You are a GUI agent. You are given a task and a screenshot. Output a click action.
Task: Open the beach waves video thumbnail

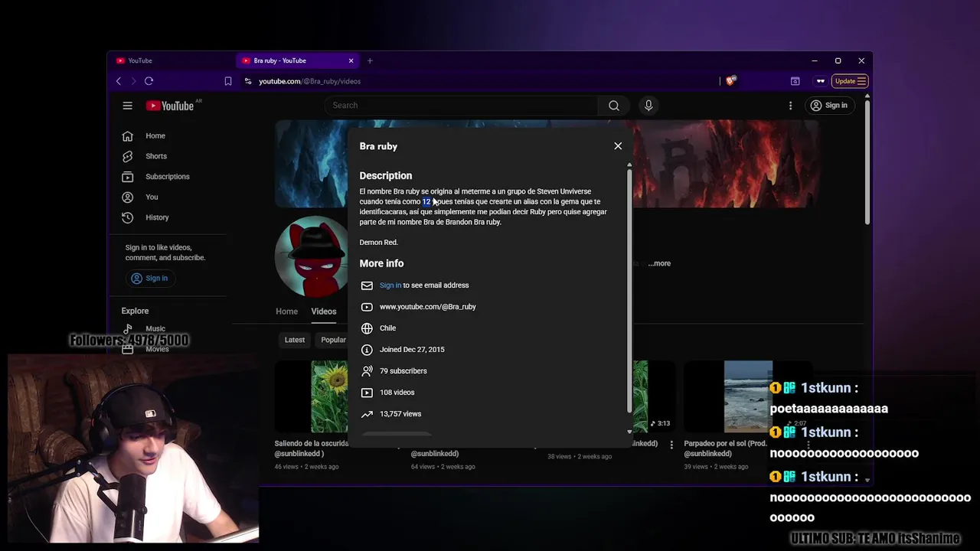click(748, 396)
